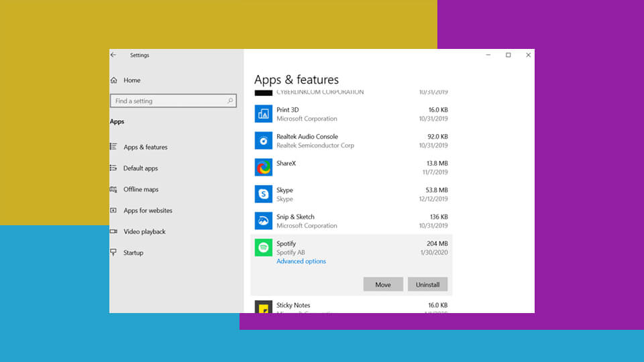644x362 pixels.
Task: Maximize the Settings window
Action: tap(508, 54)
